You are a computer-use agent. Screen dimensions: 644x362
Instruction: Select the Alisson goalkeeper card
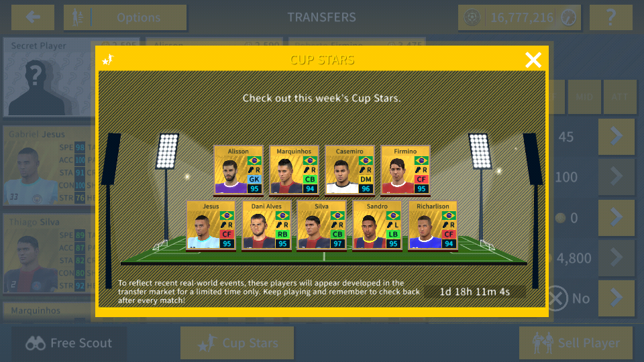pyautogui.click(x=238, y=170)
